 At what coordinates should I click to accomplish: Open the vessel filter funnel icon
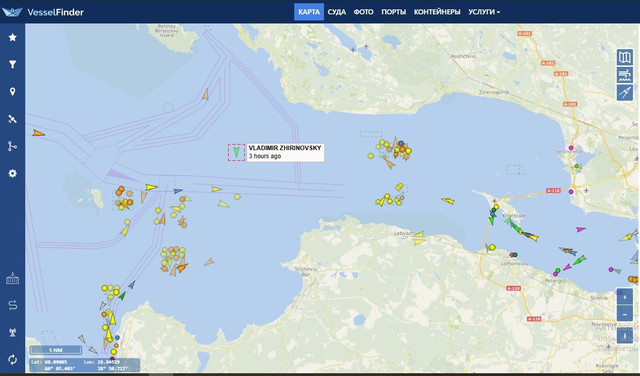13,64
